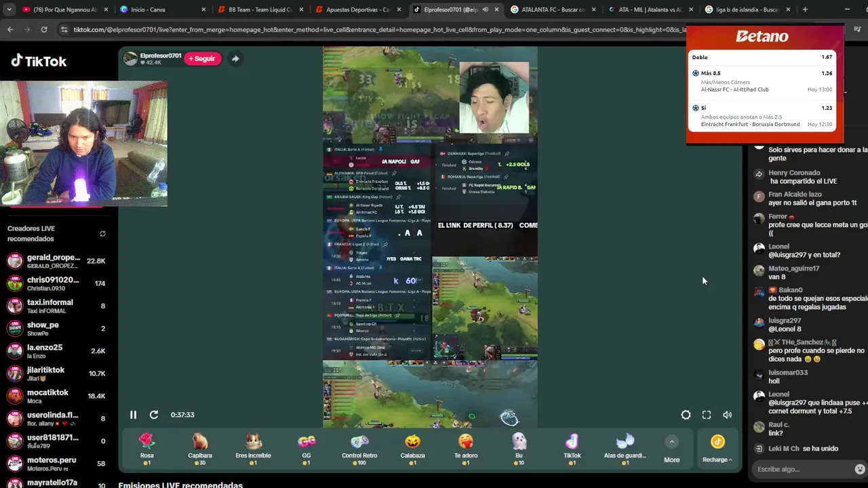This screenshot has height=488, width=868.
Task: Send the Calabaza gift
Action: click(x=412, y=449)
